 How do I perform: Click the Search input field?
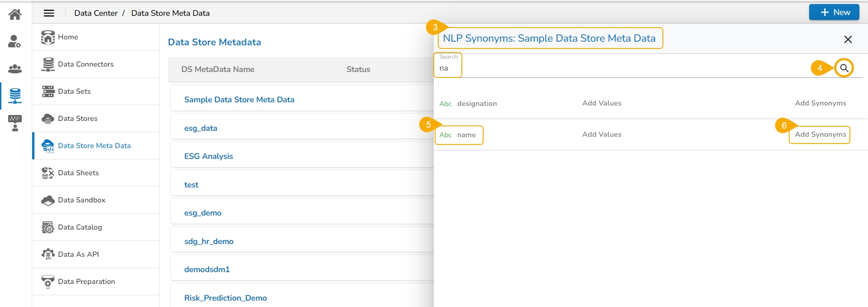tap(634, 68)
